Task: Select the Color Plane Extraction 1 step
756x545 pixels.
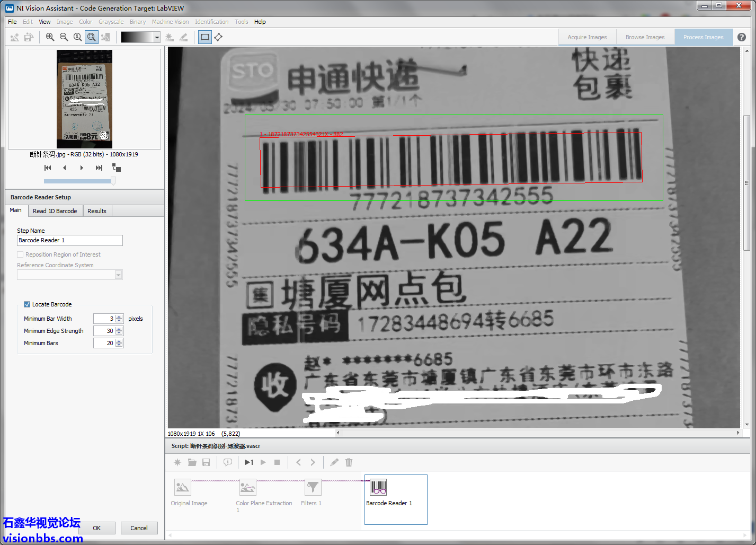Action: tap(247, 487)
